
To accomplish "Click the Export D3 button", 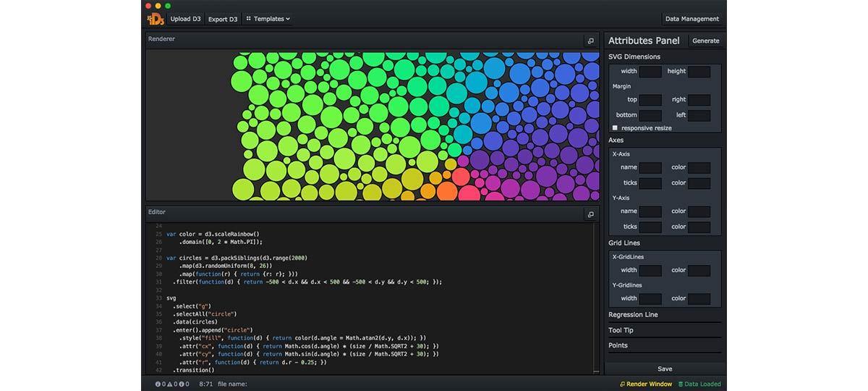I will click(x=223, y=19).
